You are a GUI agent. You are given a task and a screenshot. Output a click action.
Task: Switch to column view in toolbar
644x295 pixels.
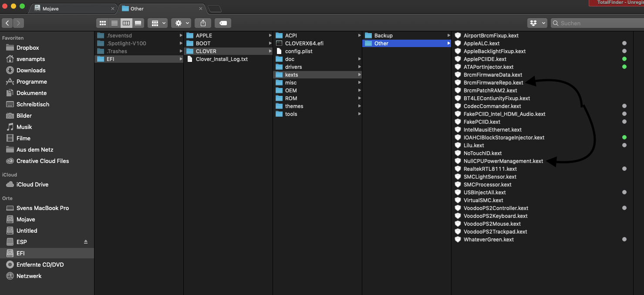coord(126,23)
